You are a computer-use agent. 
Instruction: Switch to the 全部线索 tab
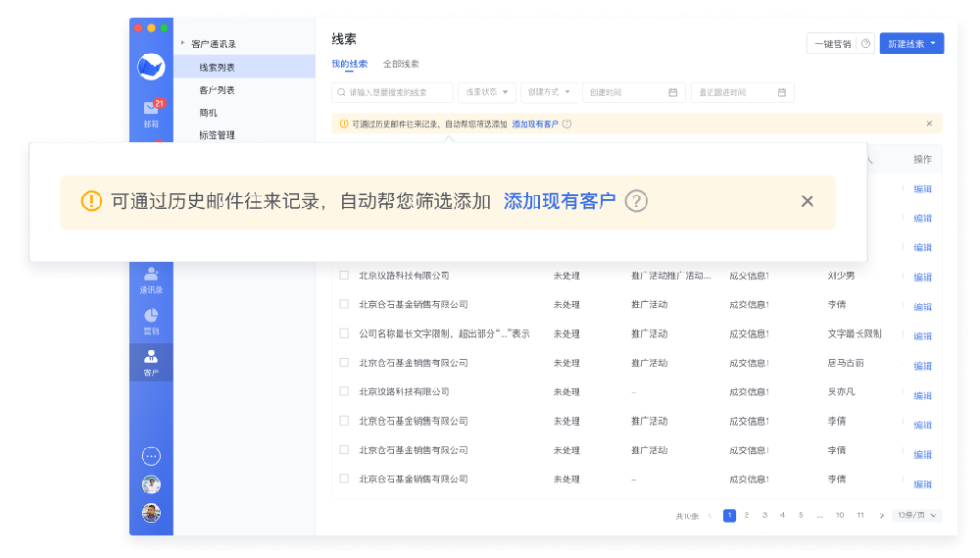pos(401,64)
